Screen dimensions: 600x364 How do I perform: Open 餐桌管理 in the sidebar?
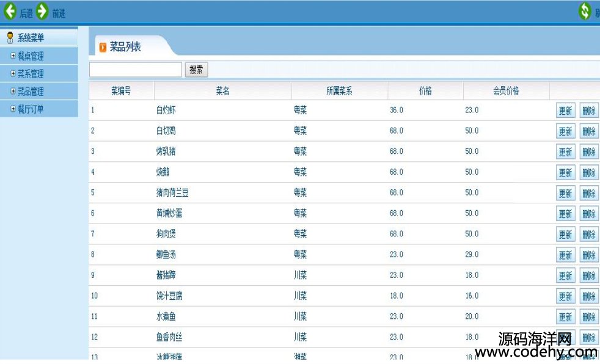pos(31,56)
